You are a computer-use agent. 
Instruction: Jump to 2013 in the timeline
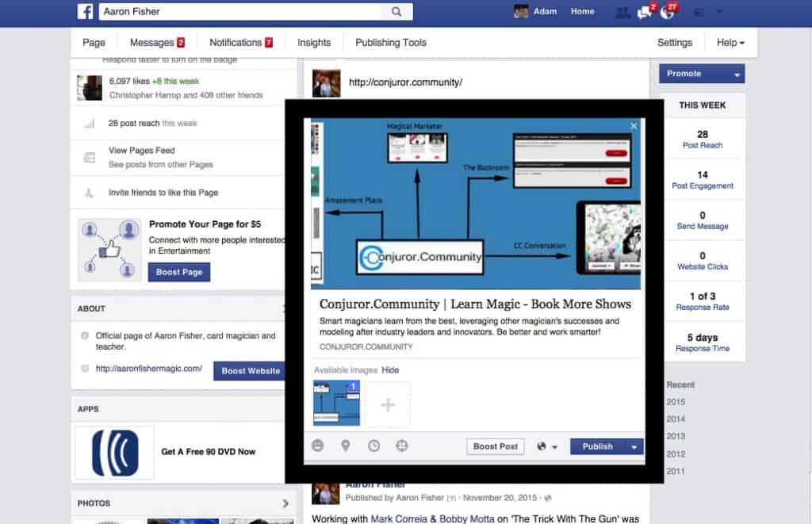(x=676, y=436)
